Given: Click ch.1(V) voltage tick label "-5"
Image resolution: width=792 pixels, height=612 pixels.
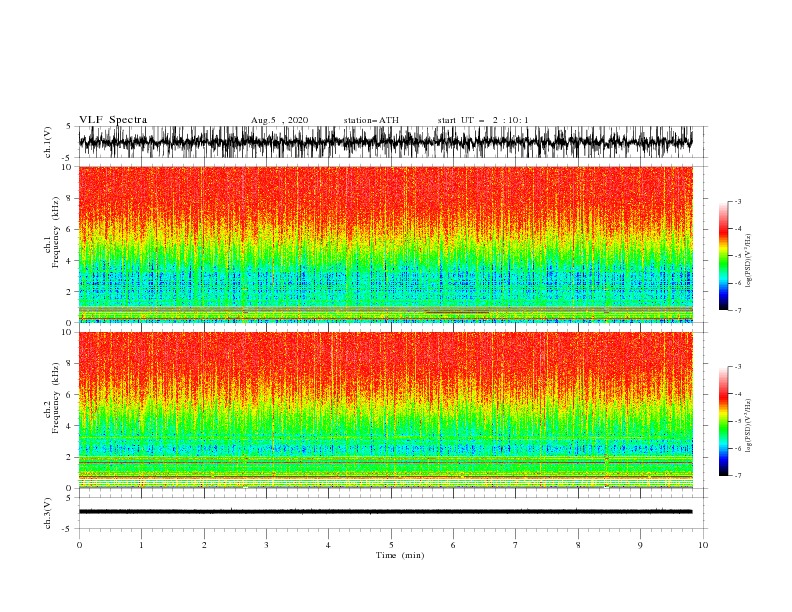Looking at the screenshot, I should pyautogui.click(x=68, y=158).
